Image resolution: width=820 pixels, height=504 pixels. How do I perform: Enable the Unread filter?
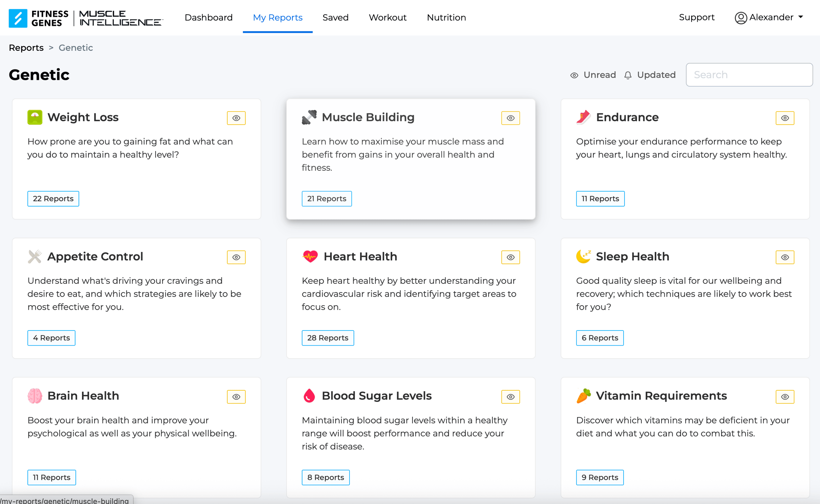point(593,75)
